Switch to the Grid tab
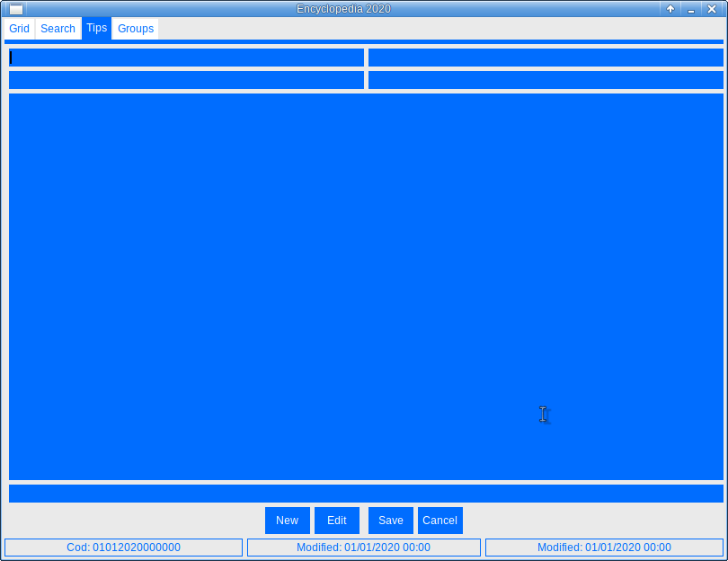 [20, 29]
